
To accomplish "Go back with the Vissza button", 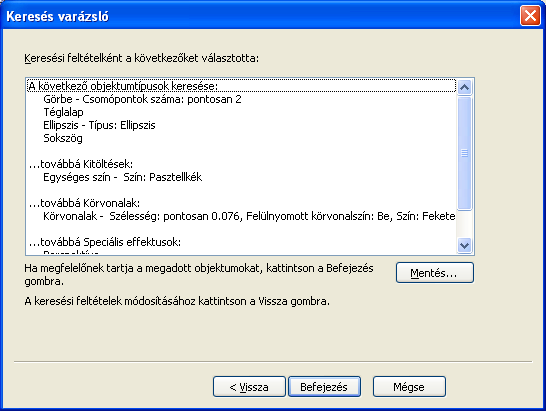I will click(x=249, y=387).
